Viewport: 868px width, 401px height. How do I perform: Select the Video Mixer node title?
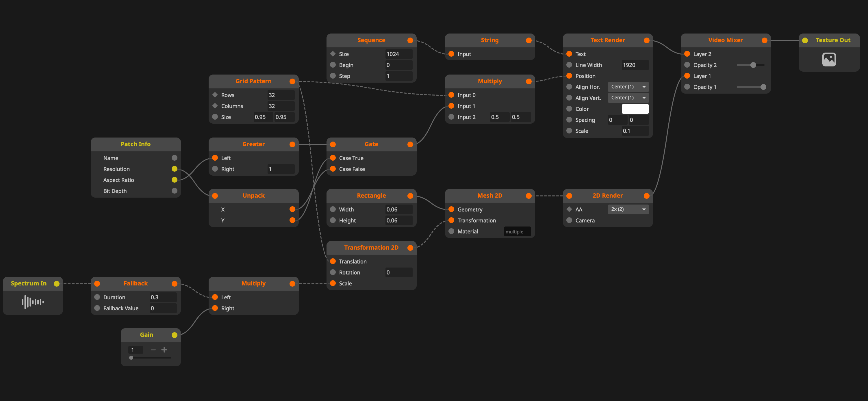725,40
